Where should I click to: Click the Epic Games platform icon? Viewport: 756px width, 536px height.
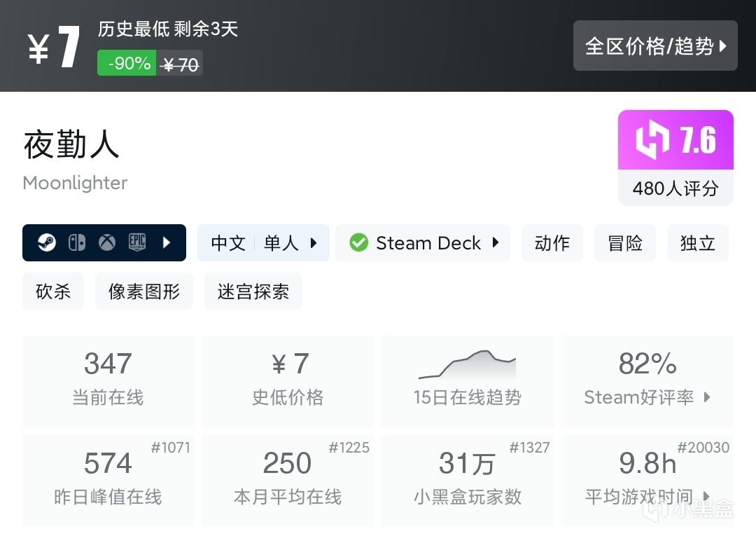point(136,243)
